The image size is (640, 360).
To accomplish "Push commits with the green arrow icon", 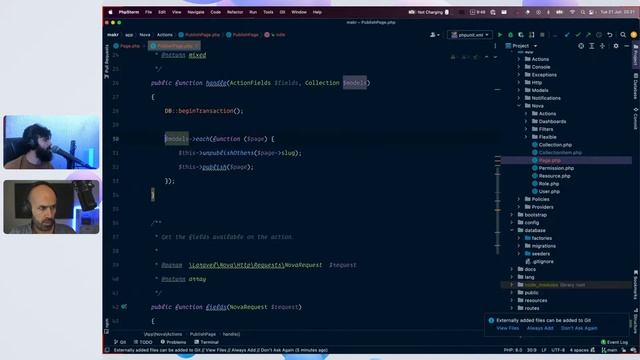I will pyautogui.click(x=588, y=35).
